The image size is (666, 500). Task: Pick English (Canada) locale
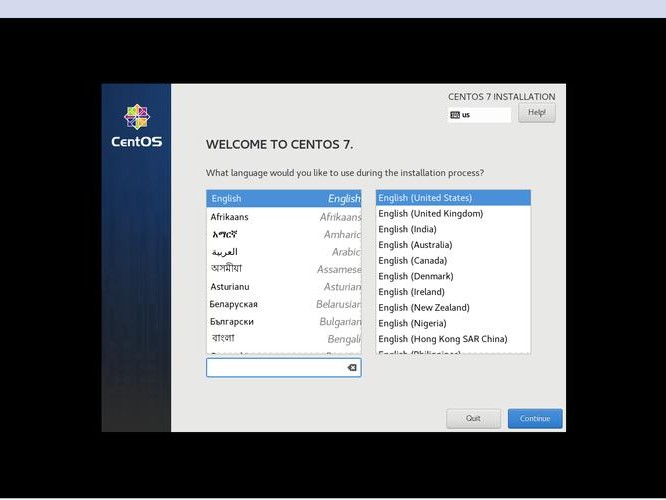tap(453, 261)
